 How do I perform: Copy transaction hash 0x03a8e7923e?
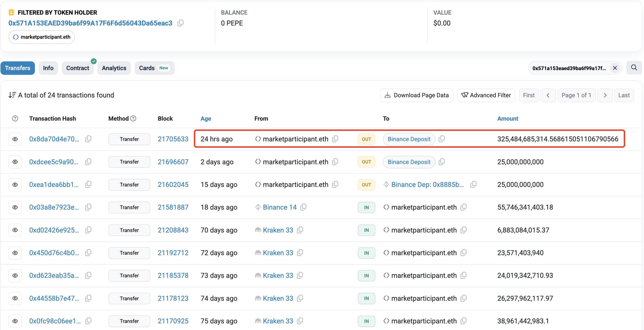88,207
